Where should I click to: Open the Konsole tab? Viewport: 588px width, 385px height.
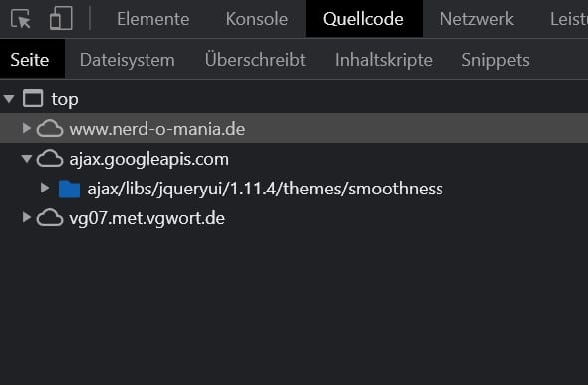257,19
